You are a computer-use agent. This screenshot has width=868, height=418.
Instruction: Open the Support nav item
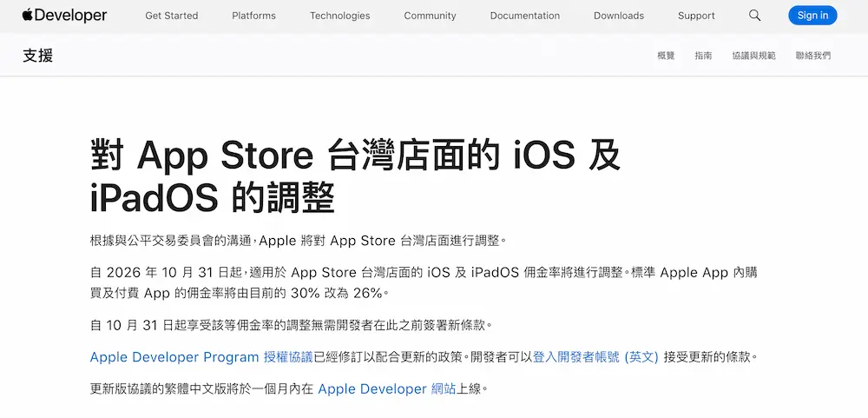point(696,16)
